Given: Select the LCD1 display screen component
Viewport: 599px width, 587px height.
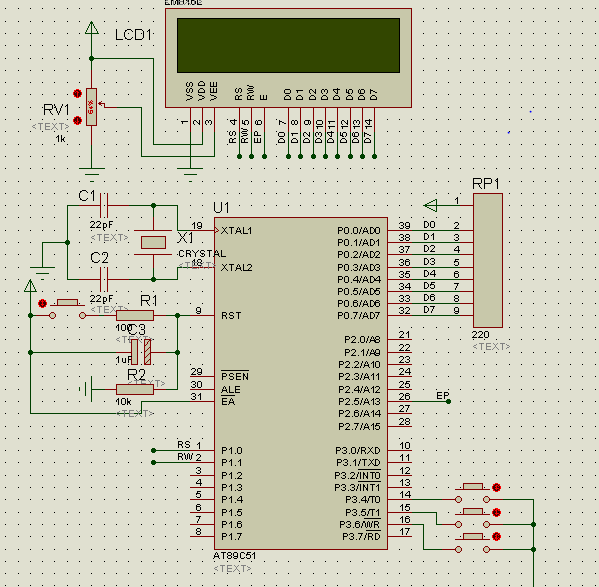Looking at the screenshot, I should [x=288, y=45].
